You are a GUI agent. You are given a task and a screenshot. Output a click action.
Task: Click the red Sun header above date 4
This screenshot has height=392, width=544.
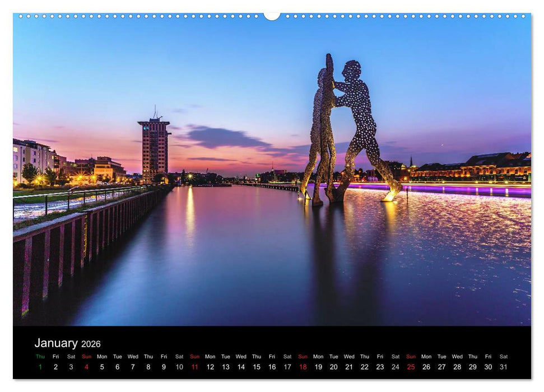pyautogui.click(x=86, y=356)
